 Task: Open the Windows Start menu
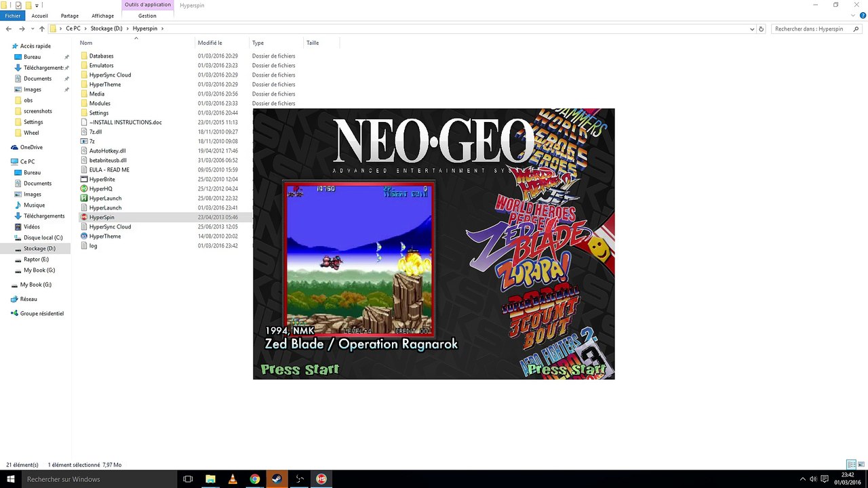pyautogui.click(x=9, y=479)
